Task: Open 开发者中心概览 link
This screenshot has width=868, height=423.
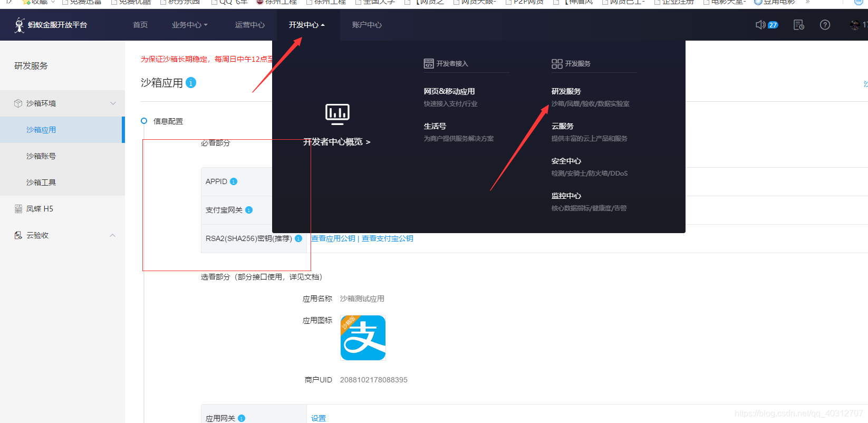Action: click(337, 142)
